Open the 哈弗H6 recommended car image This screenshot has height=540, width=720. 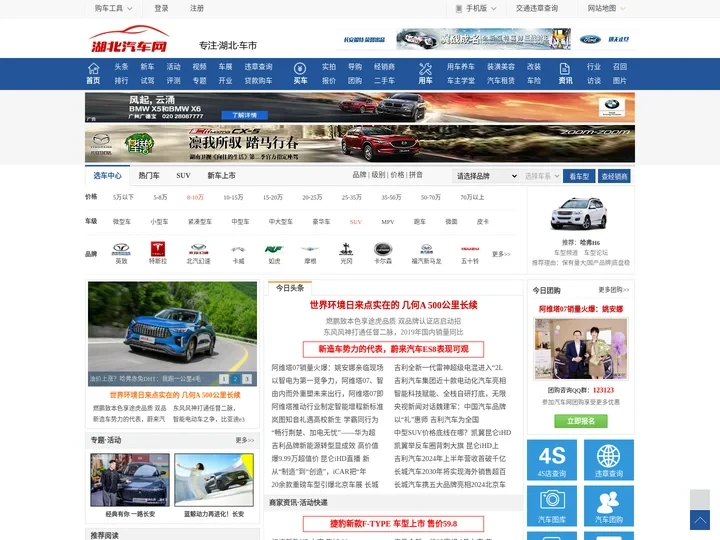click(x=579, y=214)
